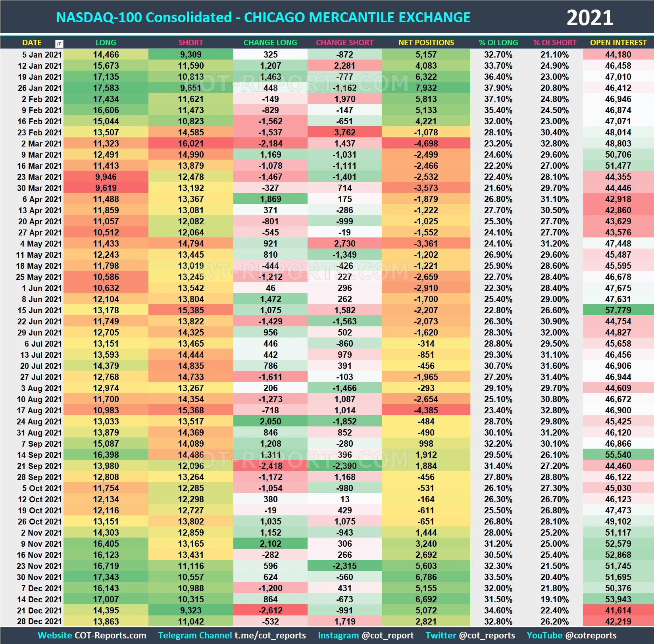Click the CHANGE SHORT column header
Image resolution: width=654 pixels, height=644 pixels.
(x=344, y=42)
